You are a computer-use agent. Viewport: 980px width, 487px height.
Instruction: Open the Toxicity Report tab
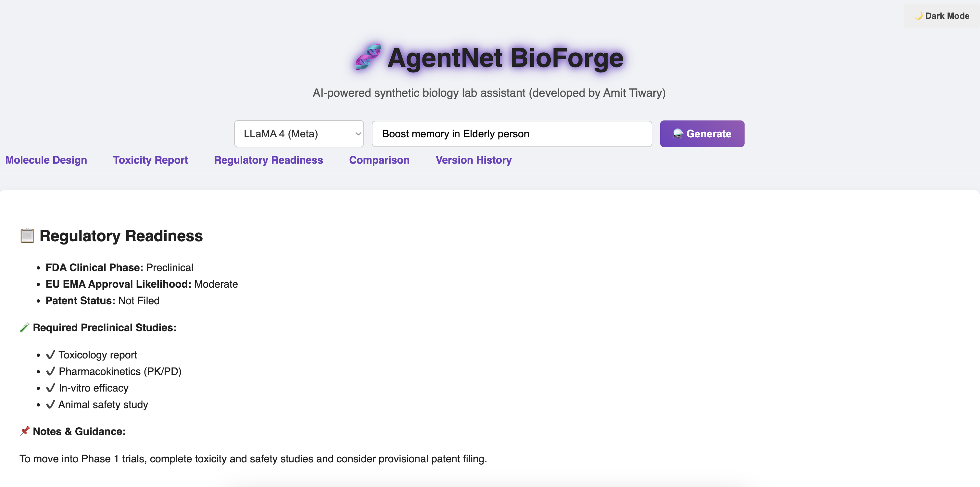[150, 160]
